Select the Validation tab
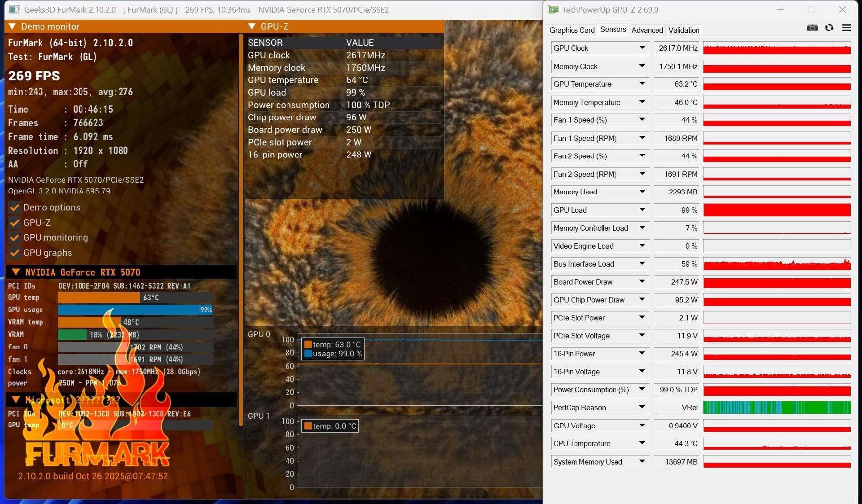The width and height of the screenshot is (862, 504). click(683, 30)
